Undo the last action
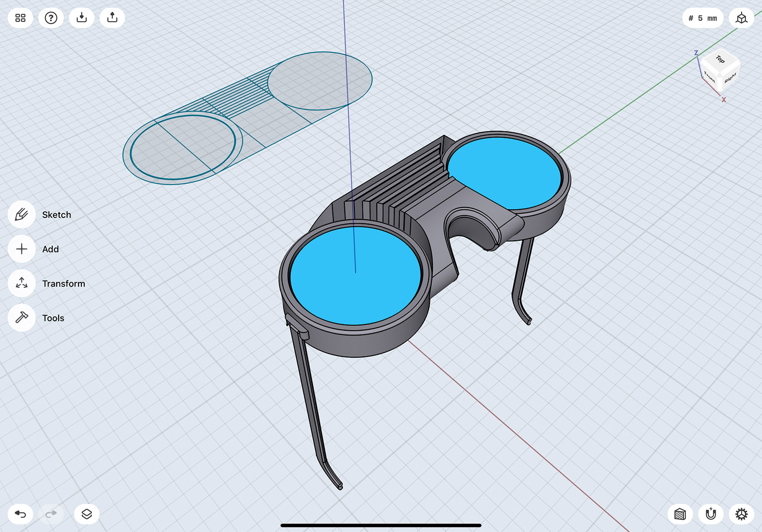This screenshot has height=532, width=762. point(20,514)
